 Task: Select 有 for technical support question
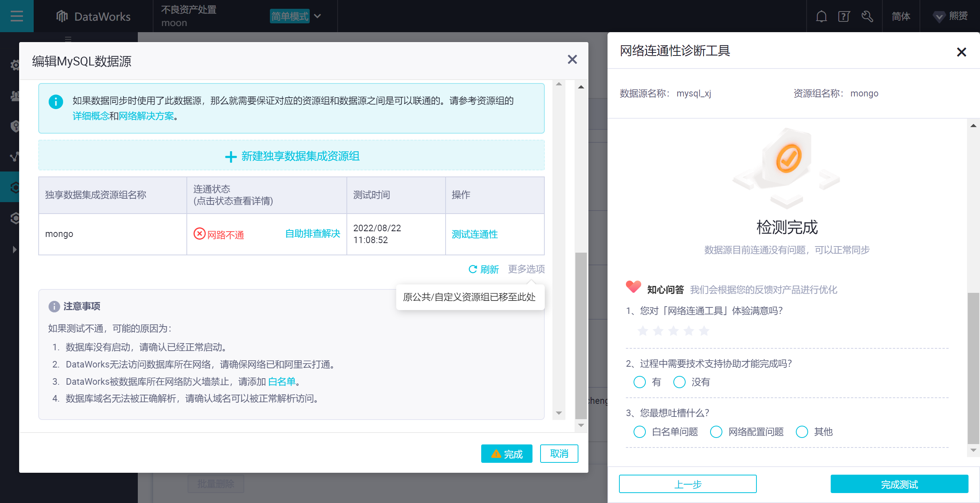coord(640,382)
